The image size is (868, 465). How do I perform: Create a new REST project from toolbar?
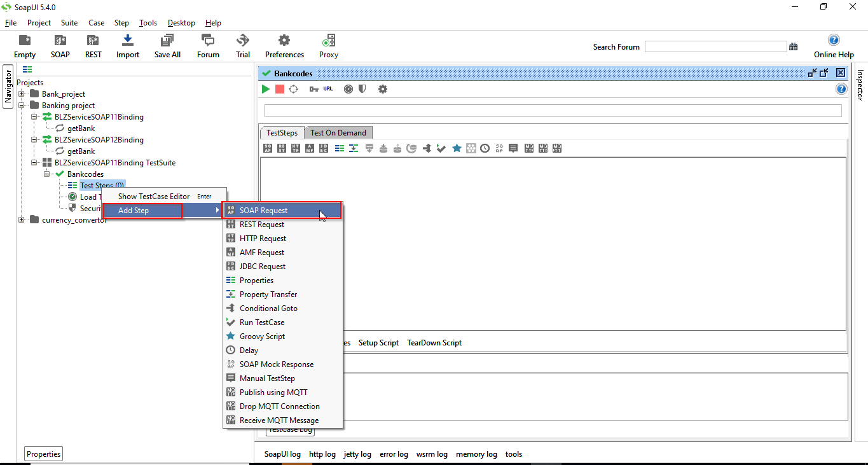pyautogui.click(x=93, y=45)
